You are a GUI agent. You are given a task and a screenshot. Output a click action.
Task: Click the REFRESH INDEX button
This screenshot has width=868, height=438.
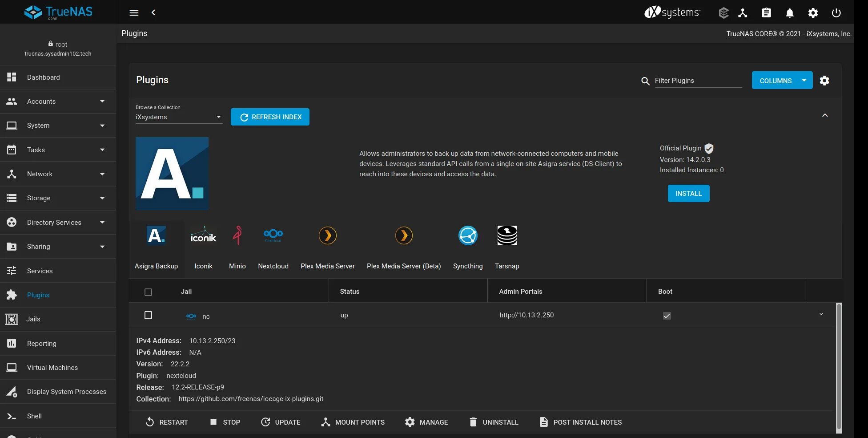[x=270, y=117]
